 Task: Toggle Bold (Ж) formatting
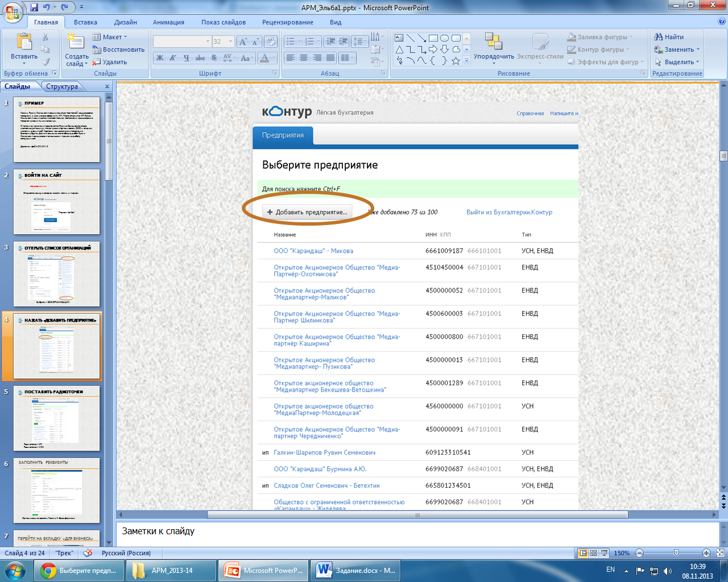point(160,58)
